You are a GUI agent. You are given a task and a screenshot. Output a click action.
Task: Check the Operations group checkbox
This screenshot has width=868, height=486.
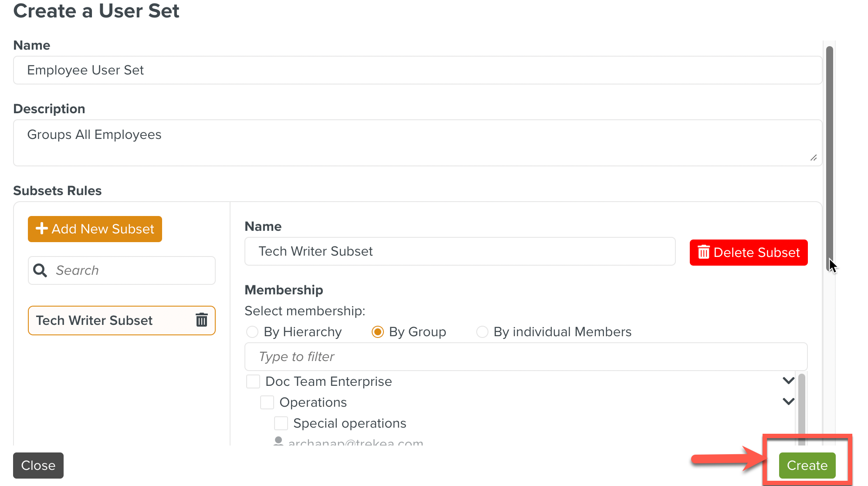point(267,402)
